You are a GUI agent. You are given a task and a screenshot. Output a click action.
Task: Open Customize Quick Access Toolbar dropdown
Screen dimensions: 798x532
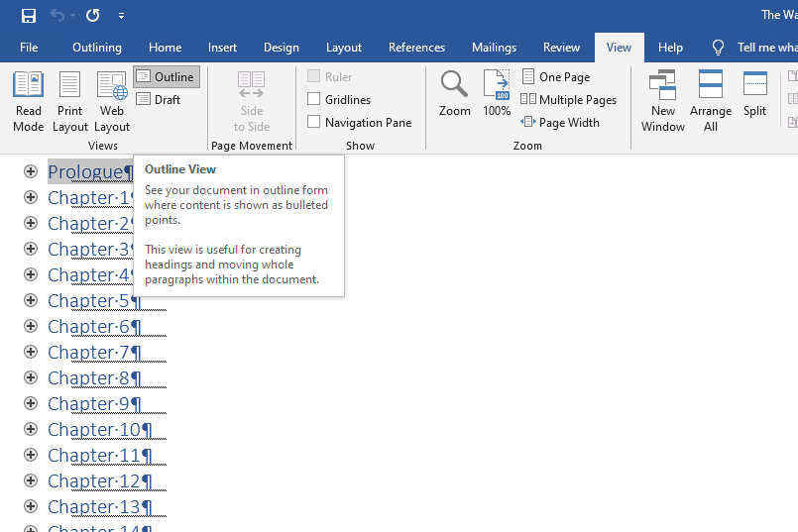coord(121,16)
